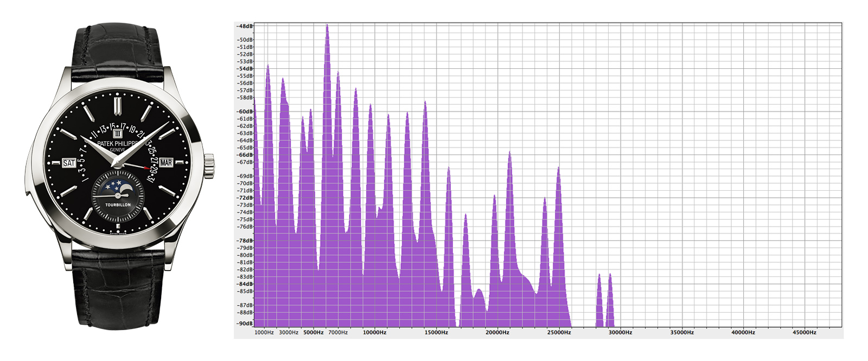The width and height of the screenshot is (868, 361).
Task: Click the -72dB axis label
Action: coord(245,197)
